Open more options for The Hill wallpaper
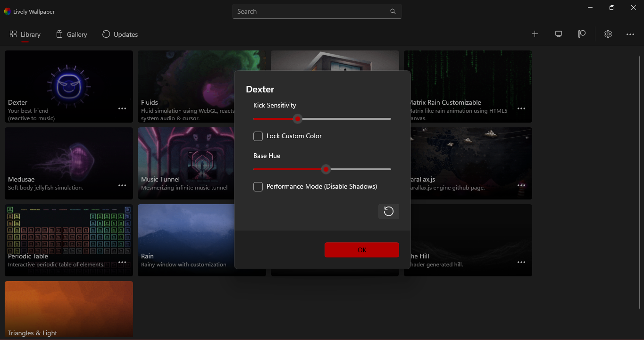 click(x=521, y=262)
